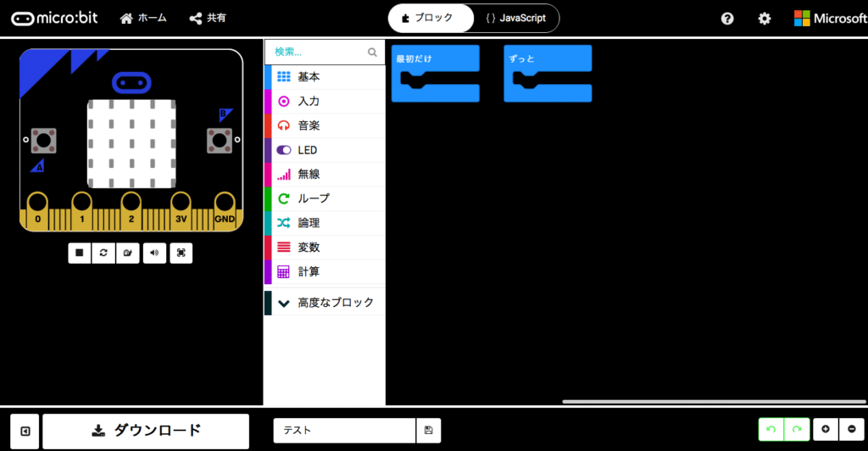This screenshot has height=451, width=868.
Task: Open the 無線 block category
Action: (325, 175)
